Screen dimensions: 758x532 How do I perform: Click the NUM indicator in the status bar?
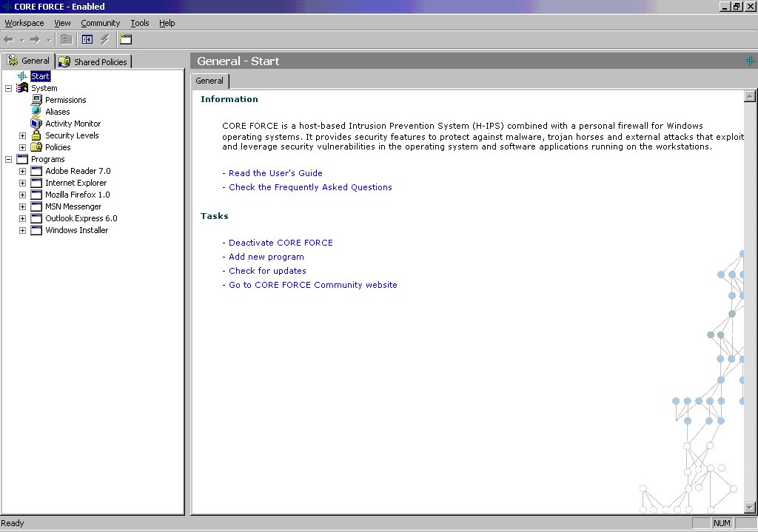722,523
